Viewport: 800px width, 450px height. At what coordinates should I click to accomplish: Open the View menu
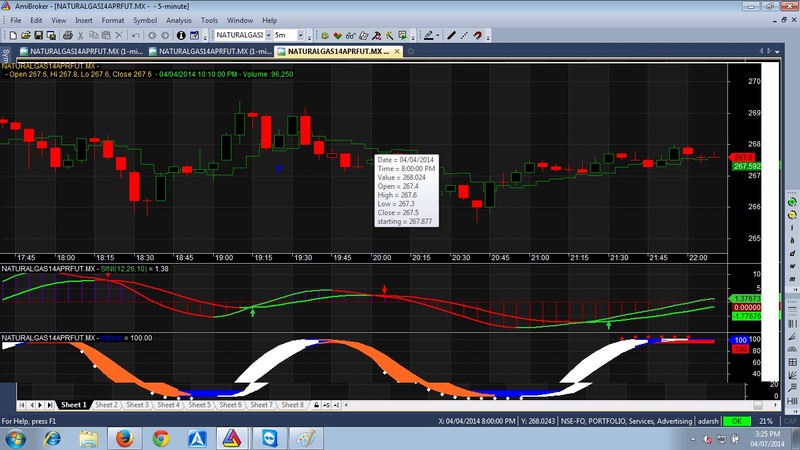pyautogui.click(x=58, y=20)
